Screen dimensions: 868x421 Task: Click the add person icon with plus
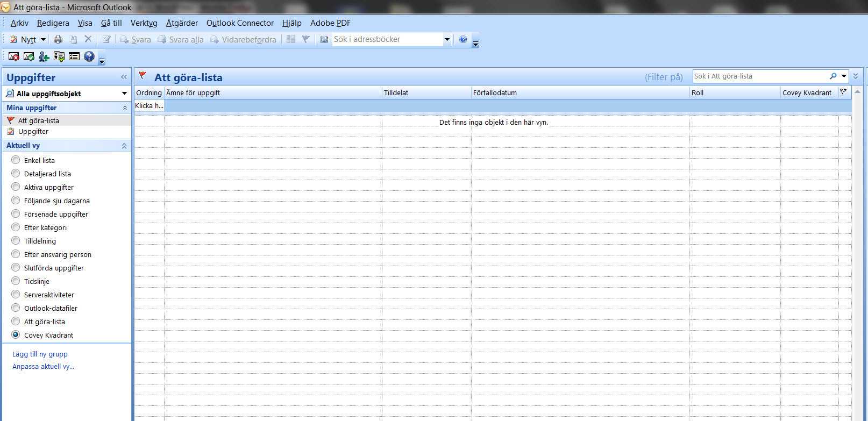point(44,56)
